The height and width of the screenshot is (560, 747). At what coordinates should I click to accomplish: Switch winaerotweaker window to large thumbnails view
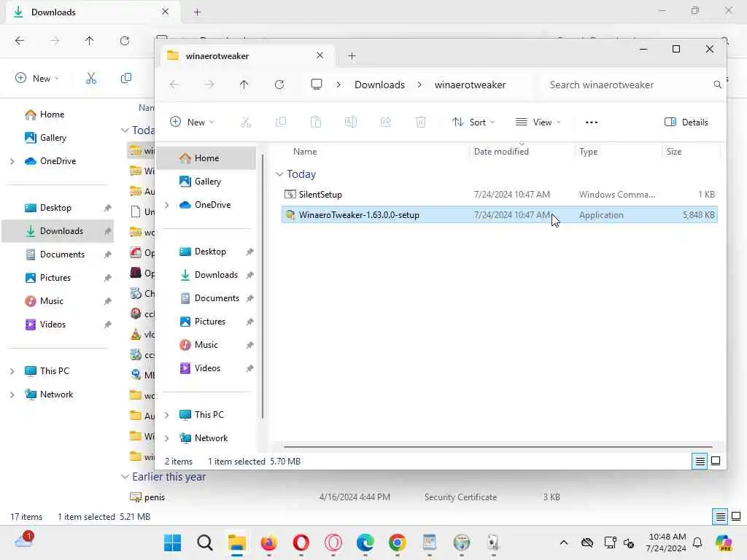[716, 461]
